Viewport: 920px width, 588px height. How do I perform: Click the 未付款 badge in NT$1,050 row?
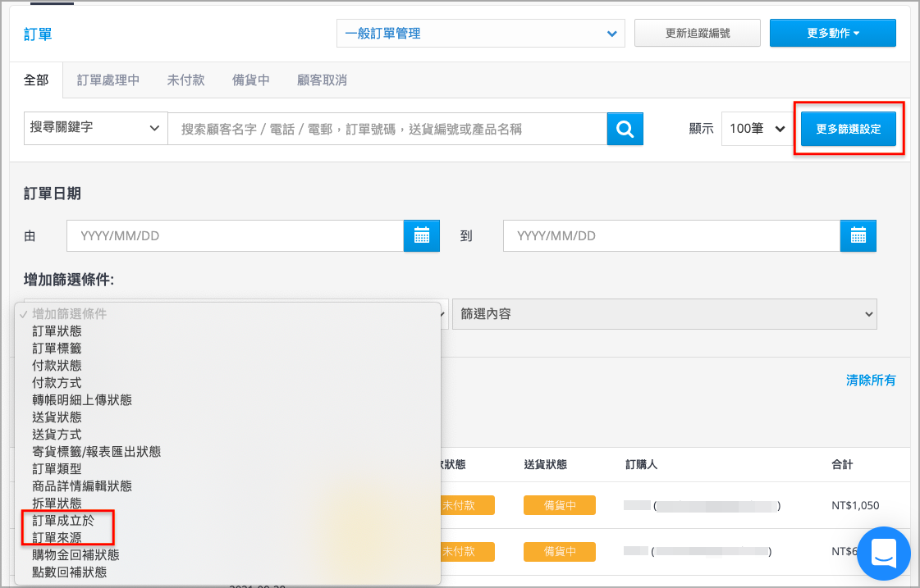pyautogui.click(x=468, y=505)
